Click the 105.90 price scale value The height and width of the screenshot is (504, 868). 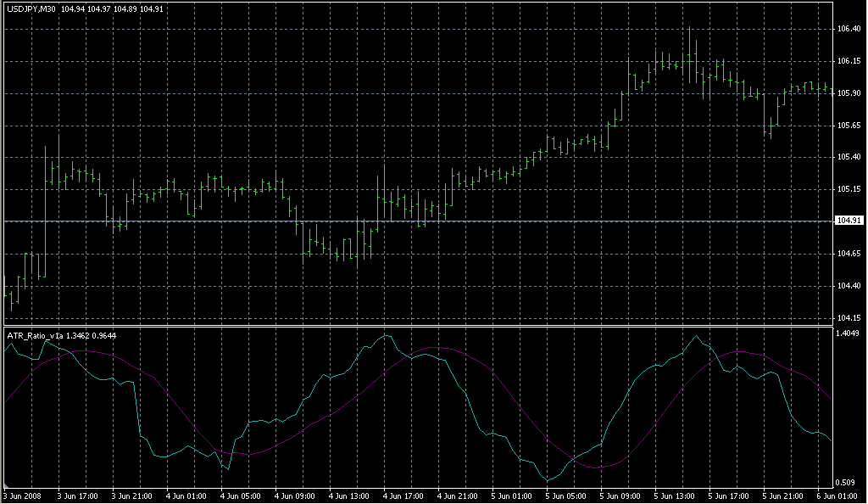click(x=849, y=93)
